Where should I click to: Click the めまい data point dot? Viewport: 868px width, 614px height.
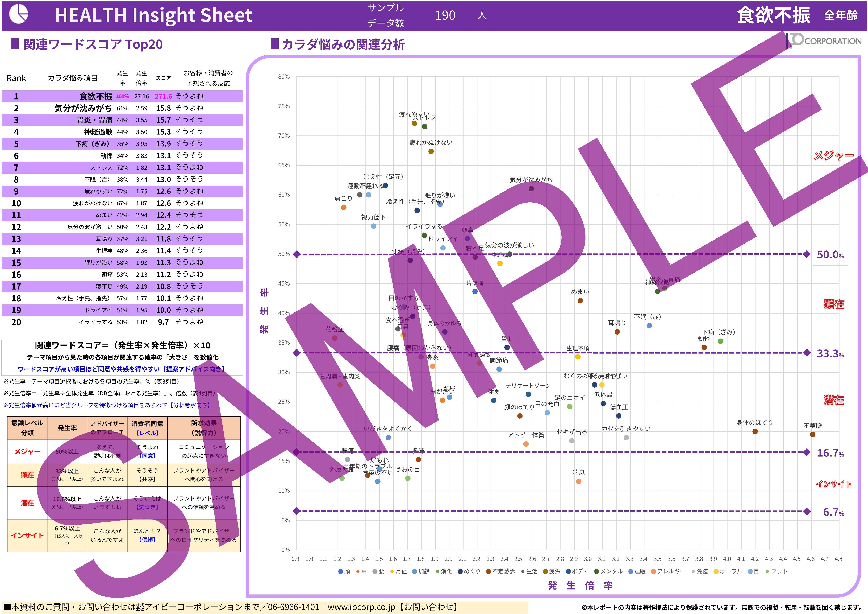580,301
